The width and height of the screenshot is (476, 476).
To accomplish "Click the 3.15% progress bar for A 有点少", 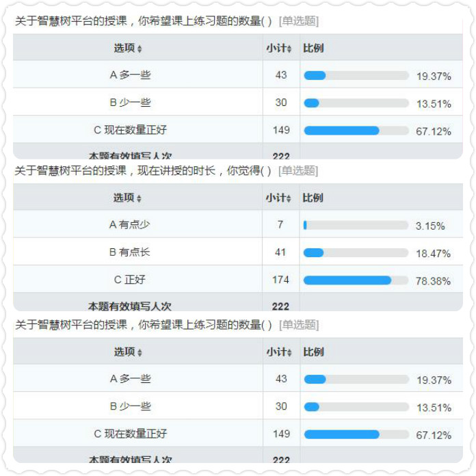I will click(356, 225).
